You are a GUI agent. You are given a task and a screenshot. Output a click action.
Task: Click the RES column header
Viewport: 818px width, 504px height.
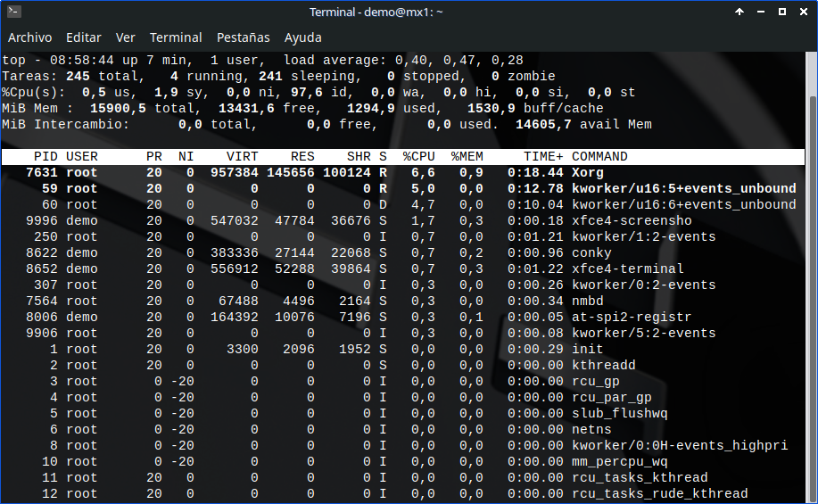click(x=302, y=156)
